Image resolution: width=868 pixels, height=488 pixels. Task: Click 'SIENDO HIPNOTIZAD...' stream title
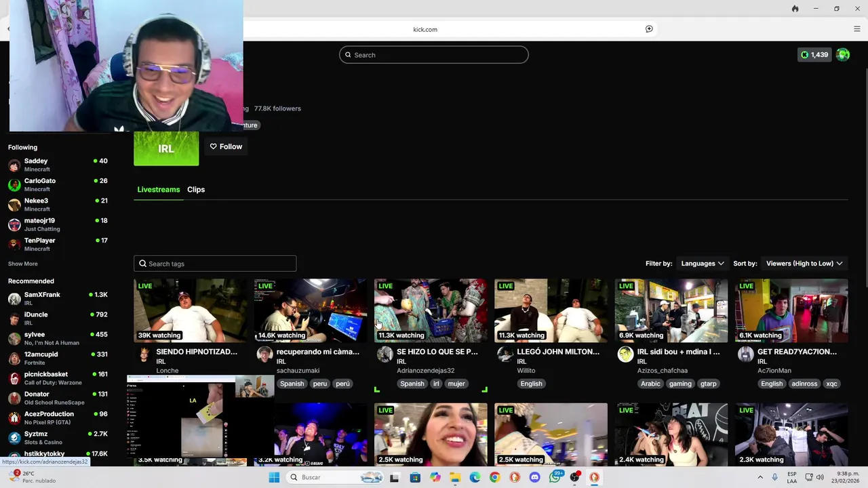[197, 352]
